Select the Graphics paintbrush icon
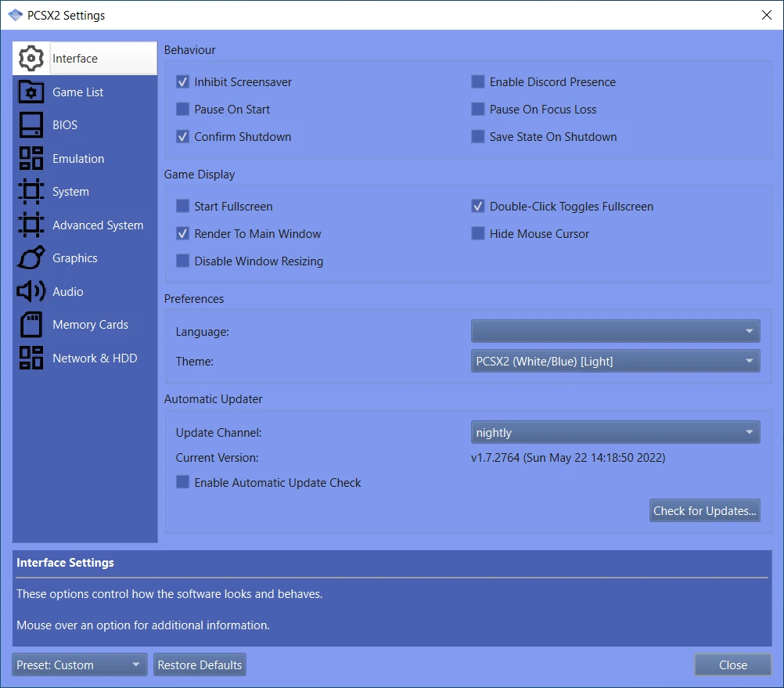 pos(31,258)
